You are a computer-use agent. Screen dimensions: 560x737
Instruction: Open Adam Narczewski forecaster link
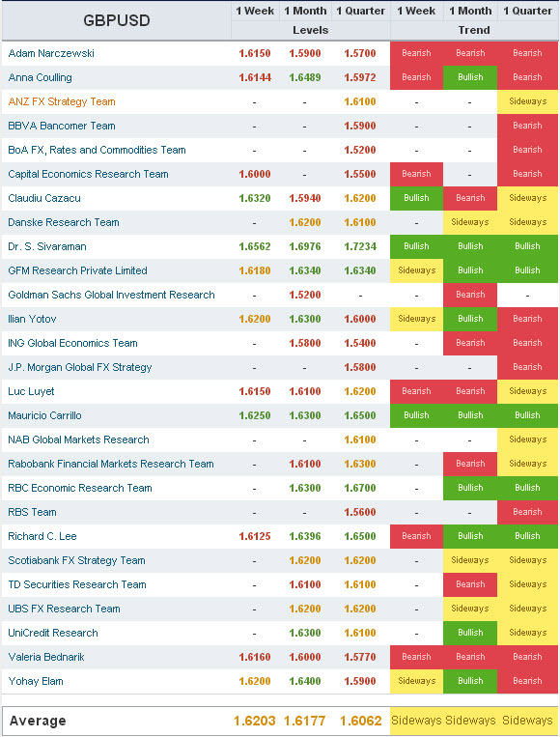[51, 53]
